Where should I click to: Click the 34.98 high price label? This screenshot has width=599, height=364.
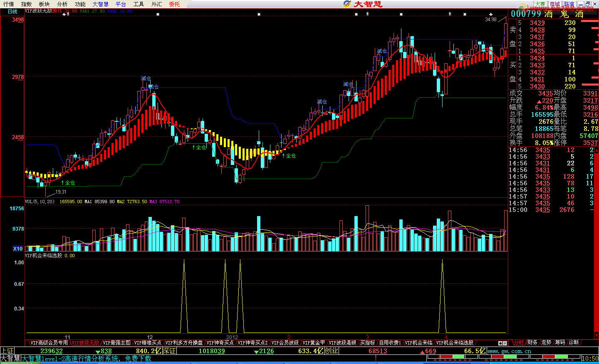tap(491, 20)
